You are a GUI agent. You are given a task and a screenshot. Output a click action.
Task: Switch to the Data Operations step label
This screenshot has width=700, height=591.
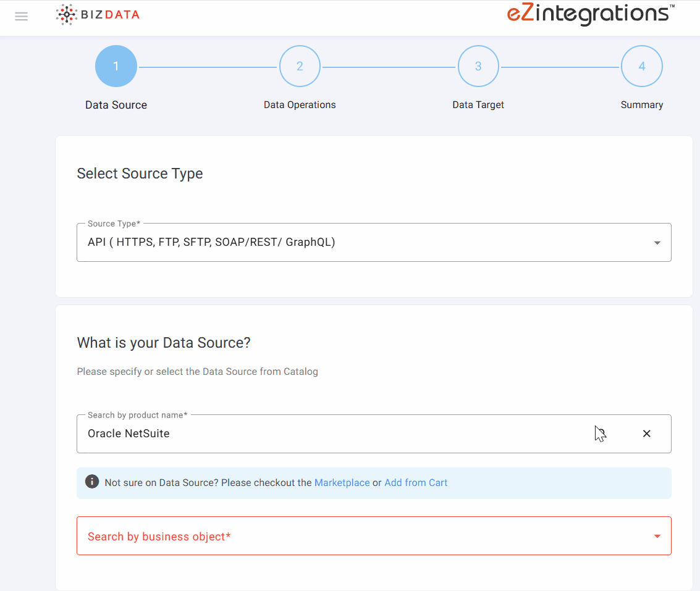[x=300, y=105]
